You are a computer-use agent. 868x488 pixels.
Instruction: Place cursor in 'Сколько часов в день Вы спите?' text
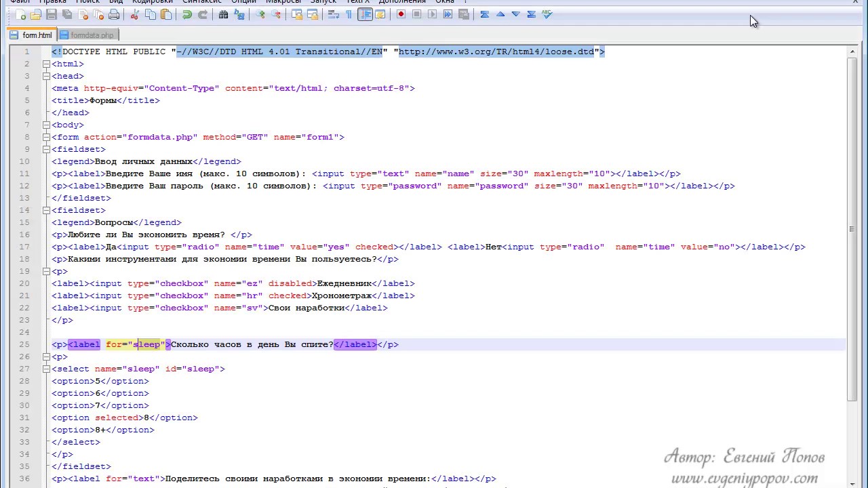coord(252,344)
